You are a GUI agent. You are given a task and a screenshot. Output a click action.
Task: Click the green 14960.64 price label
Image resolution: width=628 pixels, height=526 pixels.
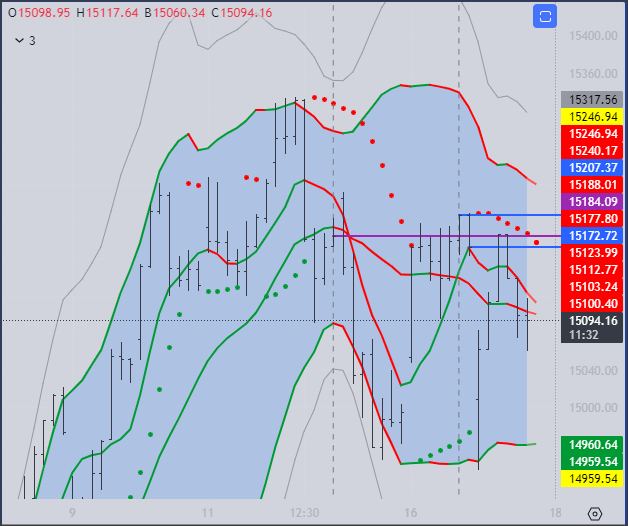[x=592, y=445]
